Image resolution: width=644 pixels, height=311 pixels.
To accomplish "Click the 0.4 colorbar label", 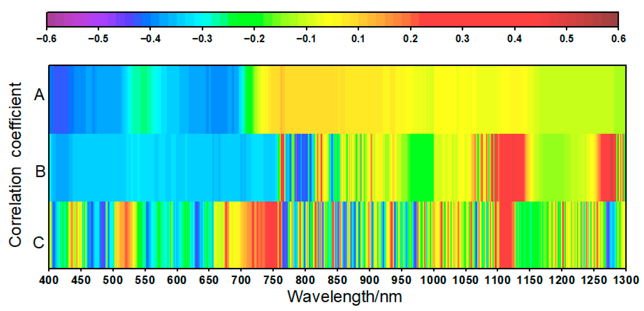I will [514, 39].
